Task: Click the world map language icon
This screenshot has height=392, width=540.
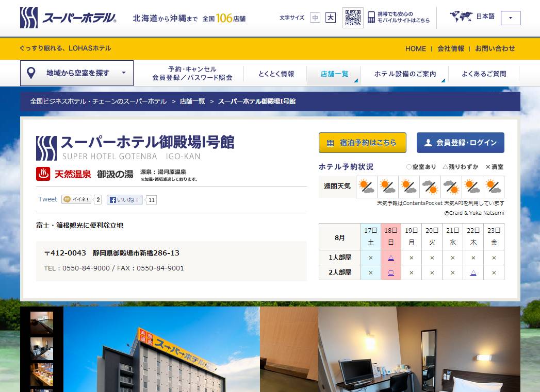Action: (461, 16)
